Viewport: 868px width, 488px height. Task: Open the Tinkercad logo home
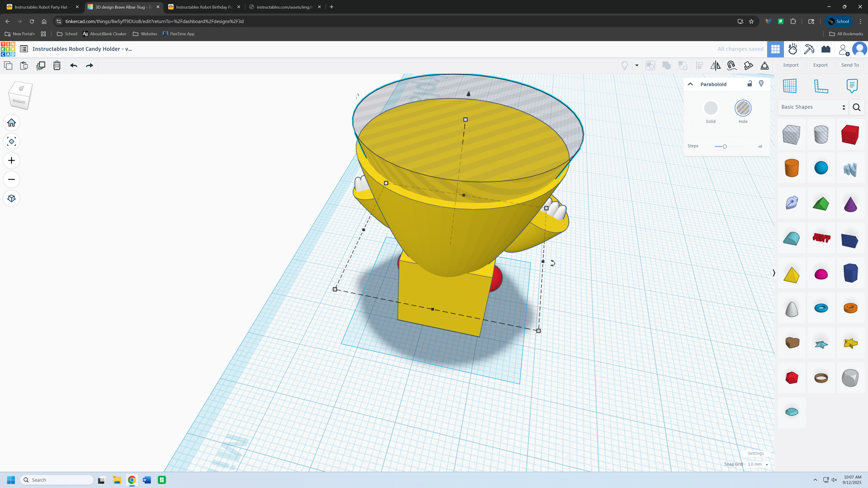point(8,49)
